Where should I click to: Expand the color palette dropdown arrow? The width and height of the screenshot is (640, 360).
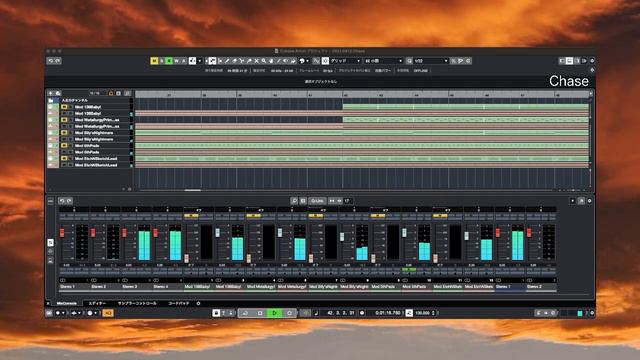tap(307, 61)
